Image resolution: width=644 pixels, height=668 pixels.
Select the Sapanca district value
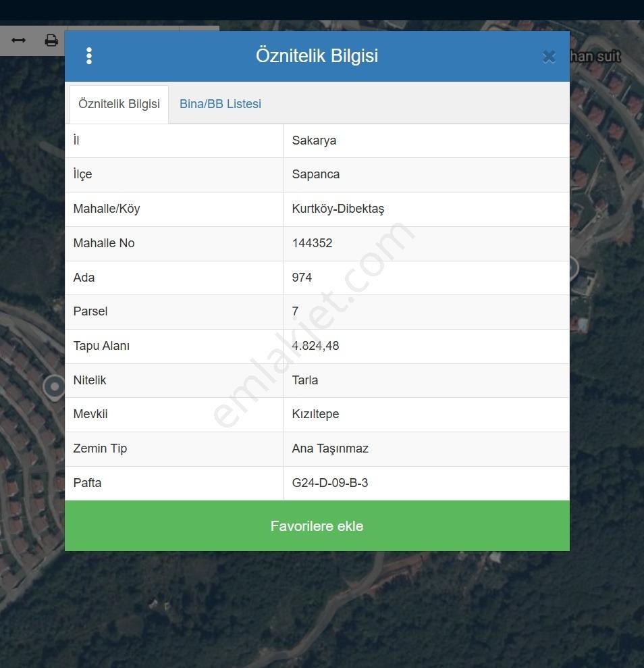tap(316, 174)
